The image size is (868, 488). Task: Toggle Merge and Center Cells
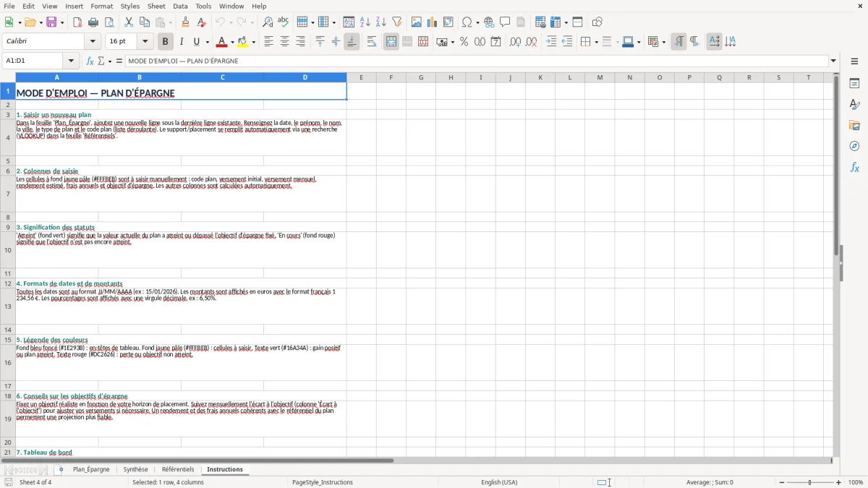point(391,42)
